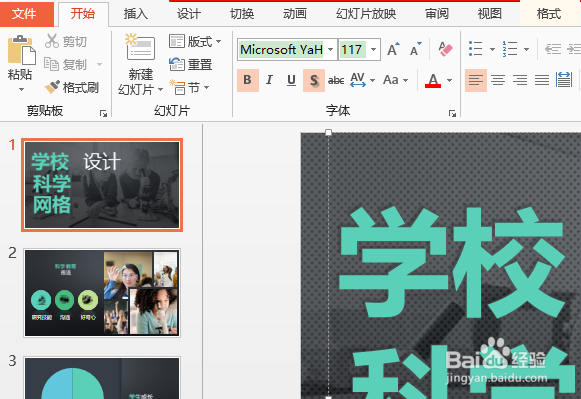
Task: Open the 节 section menu
Action: pyautogui.click(x=189, y=88)
